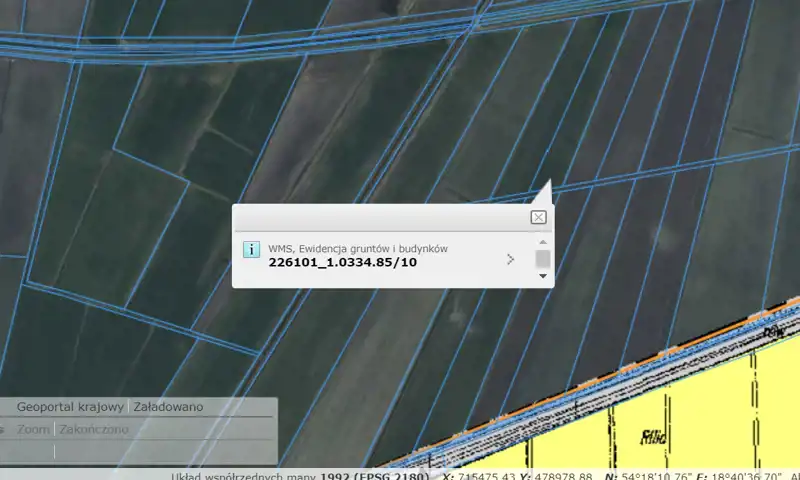The image size is (800, 480).
Task: Expand parcel details with right chevron
Action: (510, 259)
